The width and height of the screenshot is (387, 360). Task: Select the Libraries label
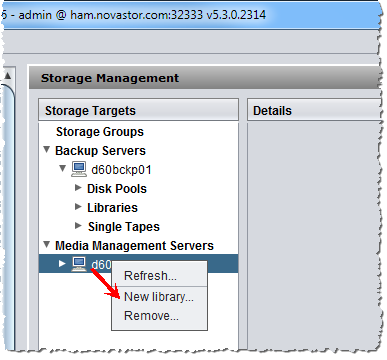(x=112, y=208)
